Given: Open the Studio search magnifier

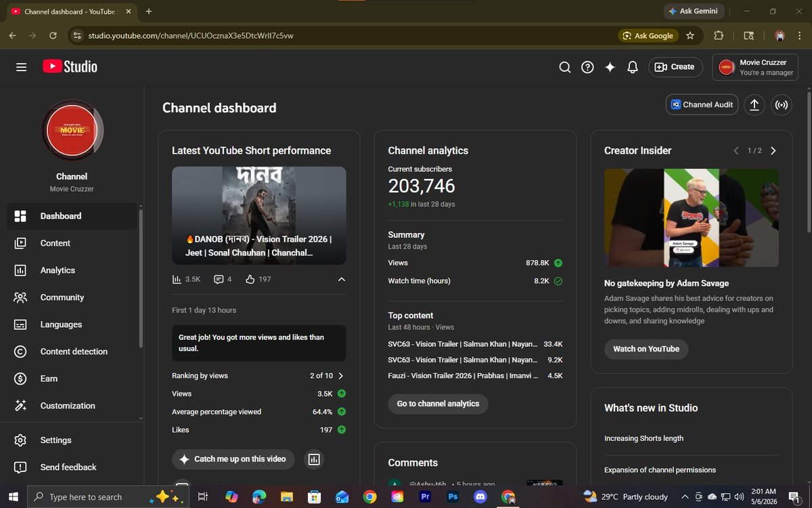Looking at the screenshot, I should [565, 67].
